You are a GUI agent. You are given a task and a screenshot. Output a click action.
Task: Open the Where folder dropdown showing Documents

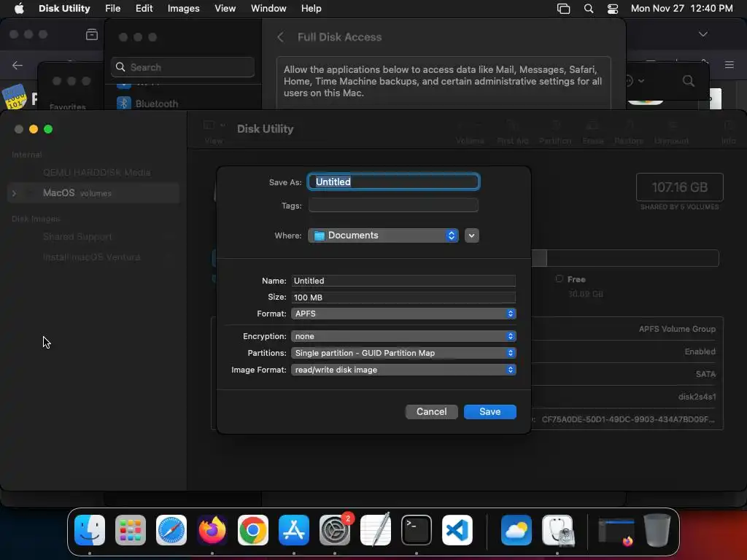383,236
